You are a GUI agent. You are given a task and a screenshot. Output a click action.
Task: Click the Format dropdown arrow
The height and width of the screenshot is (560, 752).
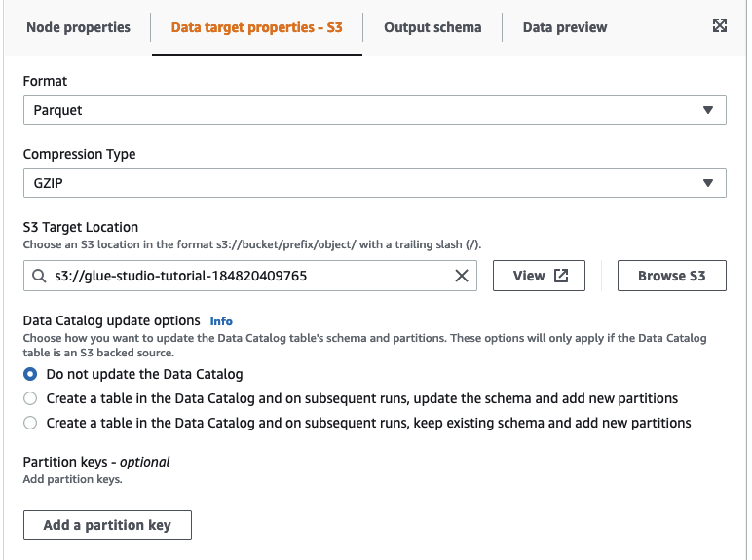tap(708, 110)
